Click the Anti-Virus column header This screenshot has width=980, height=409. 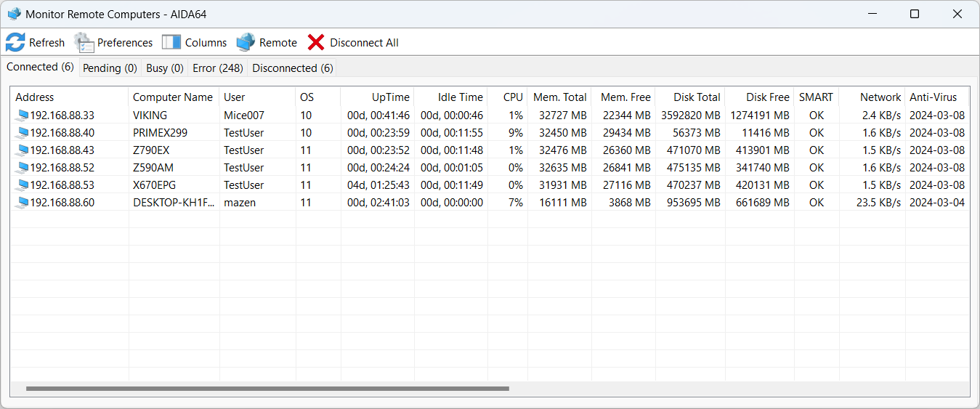(933, 97)
